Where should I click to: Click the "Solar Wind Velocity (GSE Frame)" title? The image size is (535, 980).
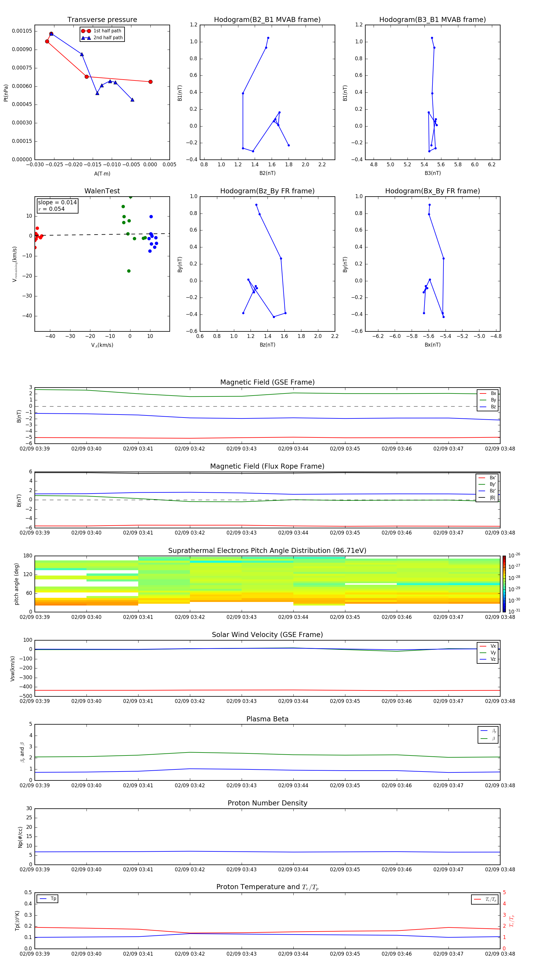pos(267,635)
